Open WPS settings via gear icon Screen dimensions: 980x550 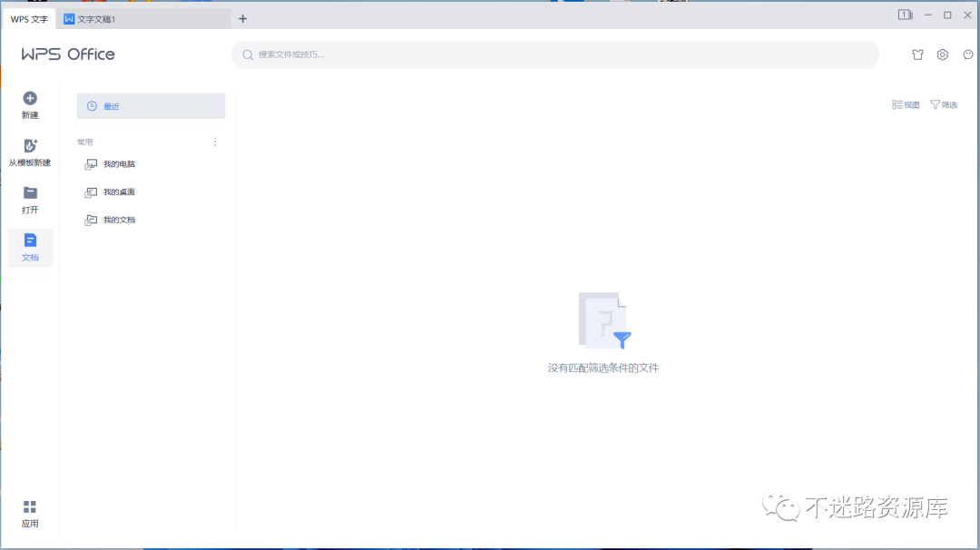pos(942,54)
